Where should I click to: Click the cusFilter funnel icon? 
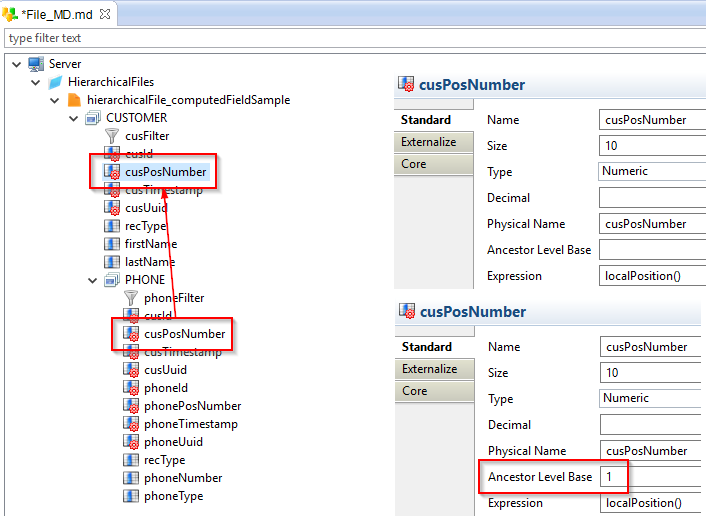coord(112,136)
